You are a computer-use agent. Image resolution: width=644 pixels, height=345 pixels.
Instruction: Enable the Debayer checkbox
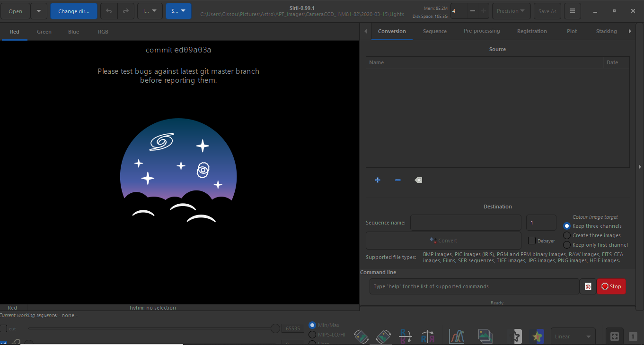tap(532, 241)
